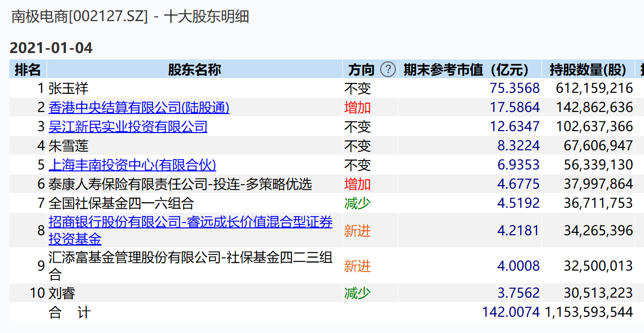Click market value 12.6347
The height and width of the screenshot is (333, 644).
(x=515, y=127)
